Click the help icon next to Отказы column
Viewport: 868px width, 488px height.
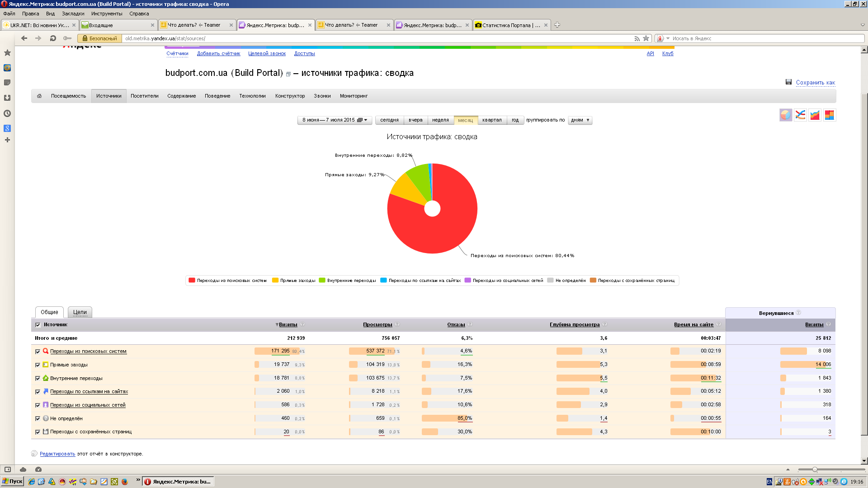[470, 324]
